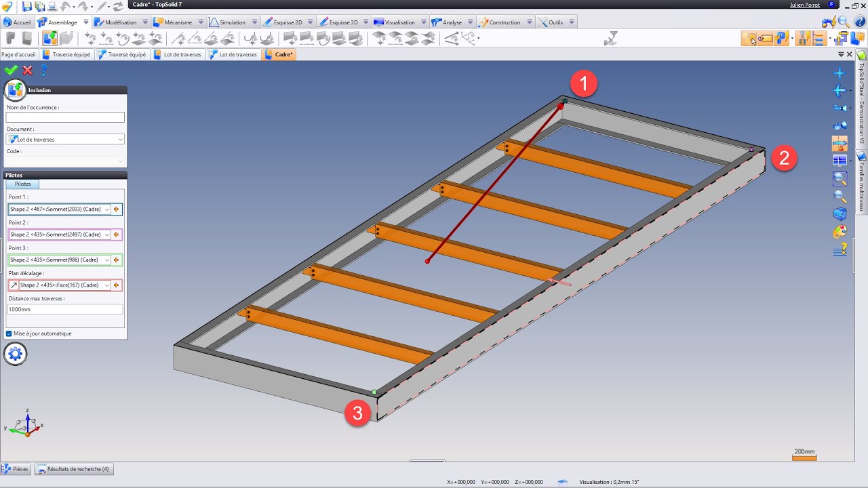Click the search magnifier icon at top right

coord(844,22)
